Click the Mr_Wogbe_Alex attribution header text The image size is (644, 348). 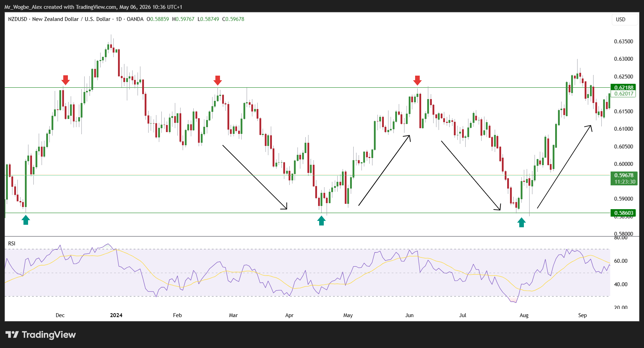pos(93,7)
